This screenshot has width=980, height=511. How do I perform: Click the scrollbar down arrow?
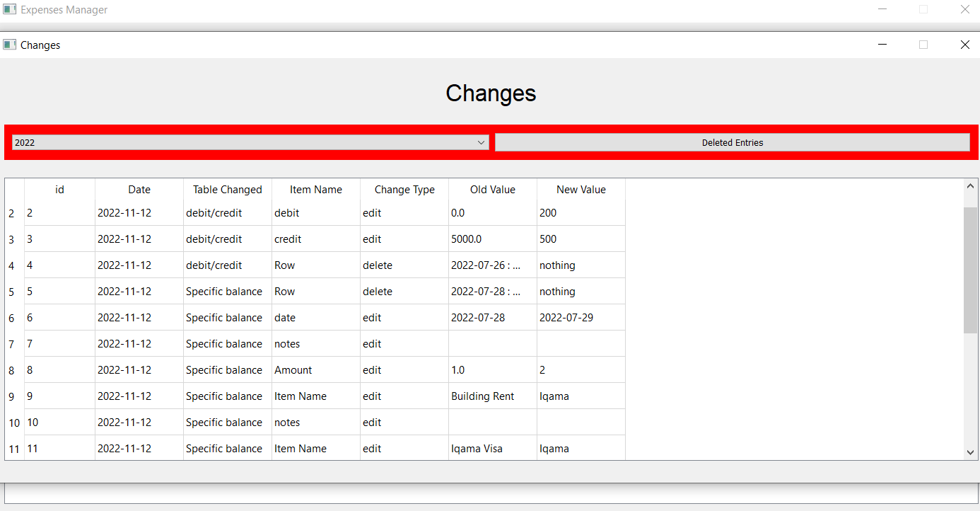tap(970, 452)
